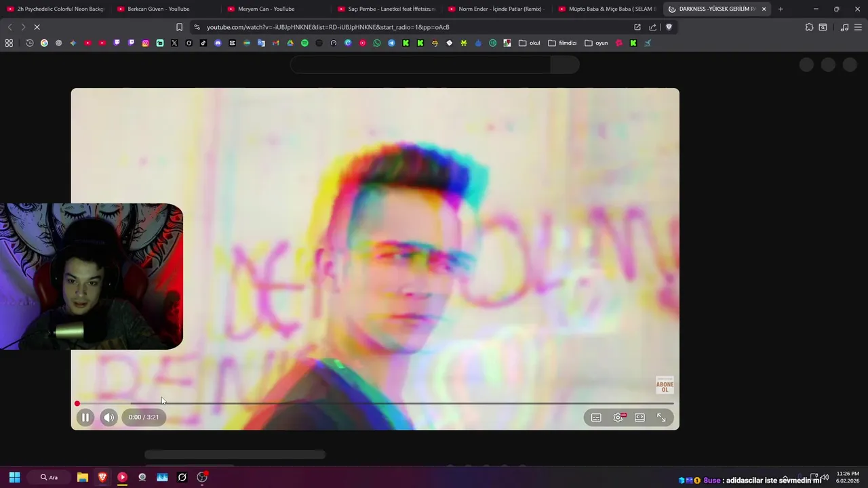Viewport: 868px width, 488px height.
Task: Expand the filmdizi bookmarks folder
Action: 562,43
